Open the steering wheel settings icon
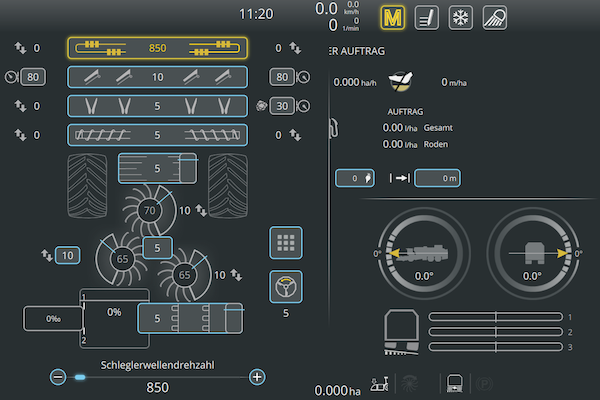600x400 pixels. tap(287, 287)
